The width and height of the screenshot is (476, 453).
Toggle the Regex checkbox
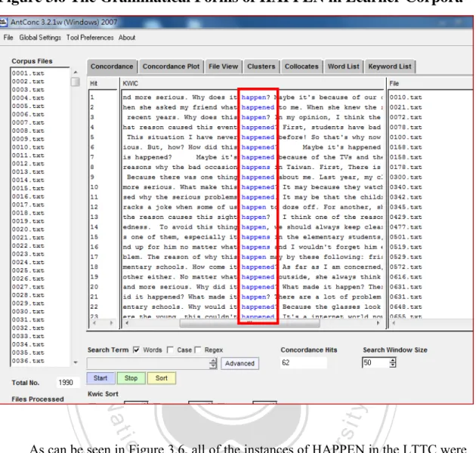pos(198,350)
